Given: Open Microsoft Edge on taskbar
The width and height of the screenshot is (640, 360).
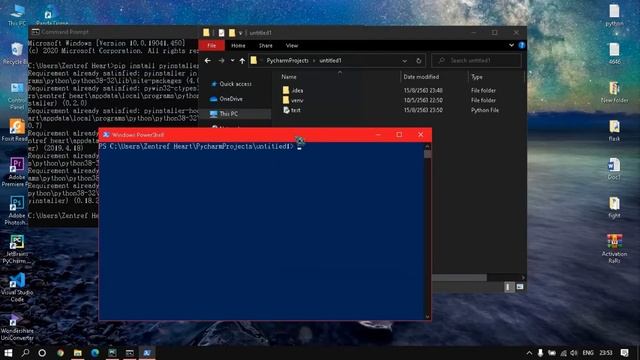Looking at the screenshot, I should [95, 353].
